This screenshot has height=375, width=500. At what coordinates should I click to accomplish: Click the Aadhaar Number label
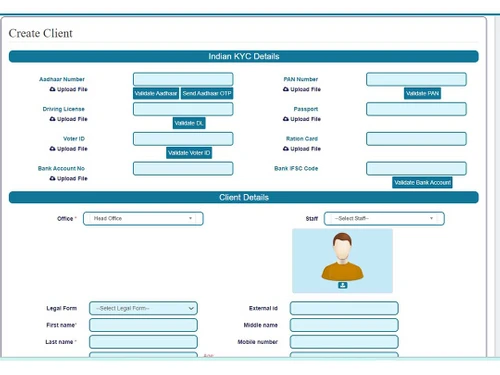tap(62, 79)
